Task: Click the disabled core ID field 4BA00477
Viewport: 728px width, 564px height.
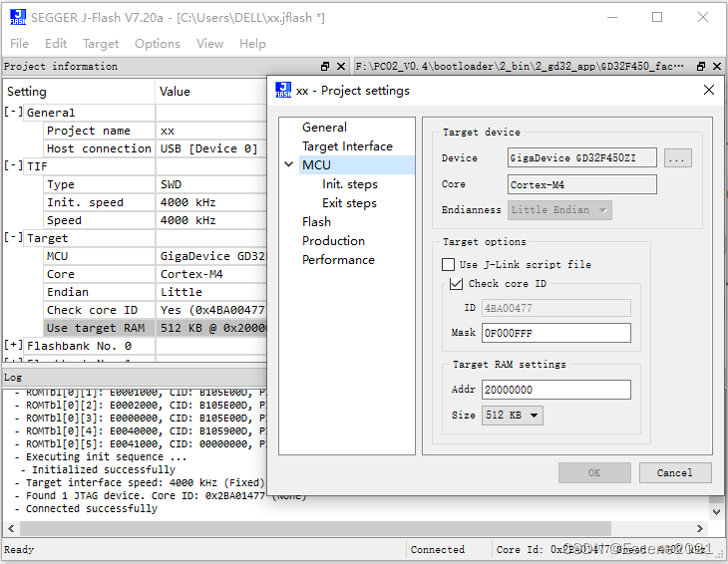Action: 556,308
